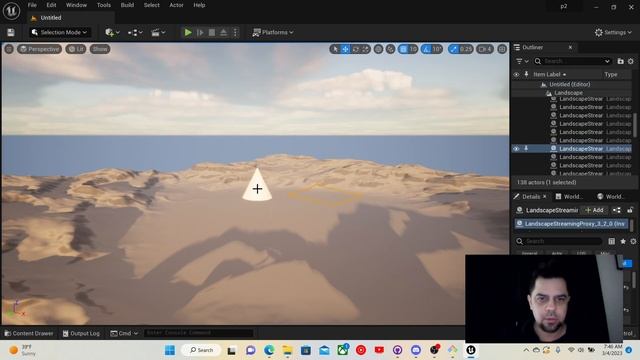Click the Type column header
The image size is (640, 360).
[611, 74]
